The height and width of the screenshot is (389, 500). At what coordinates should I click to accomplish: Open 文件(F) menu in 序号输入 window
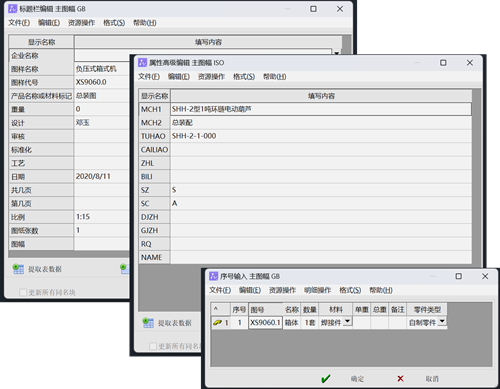click(220, 290)
